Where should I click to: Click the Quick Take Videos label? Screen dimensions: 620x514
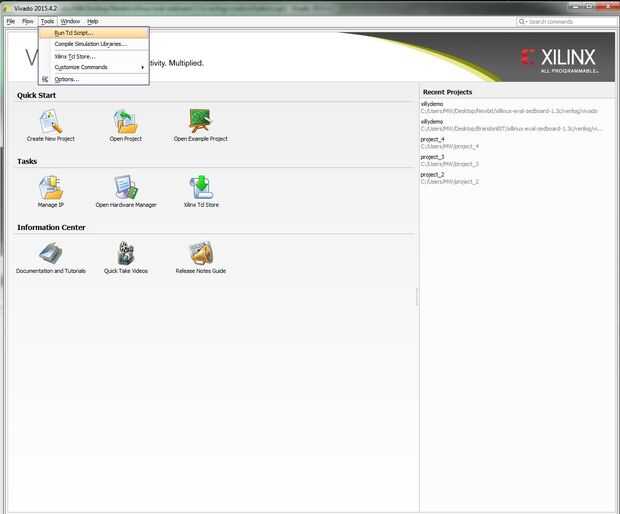126,271
